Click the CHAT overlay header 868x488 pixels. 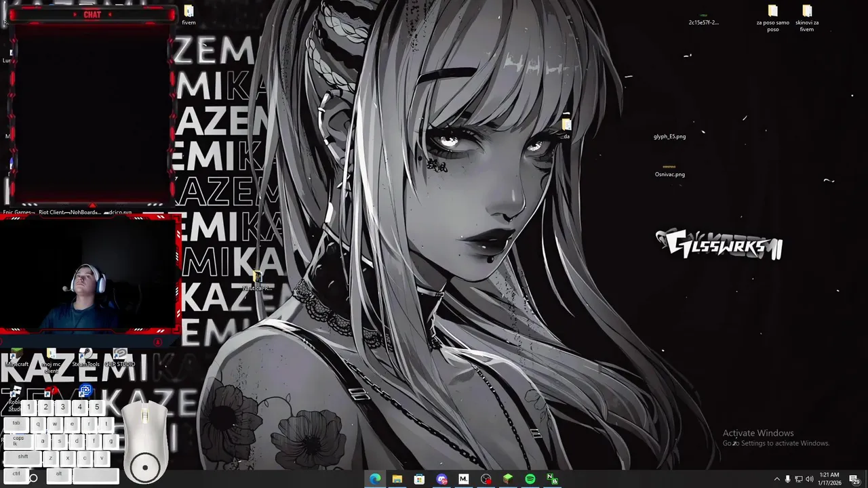tap(92, 14)
